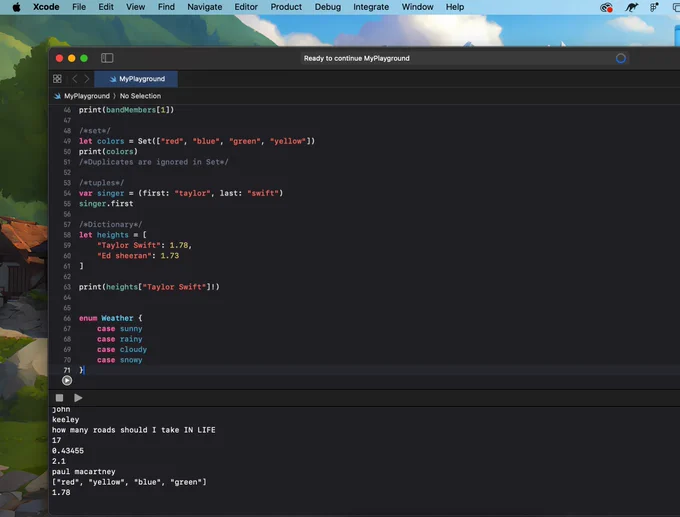Click 'print(bandMembers[1])' on line 46
680x517 pixels.
pyautogui.click(x=126, y=110)
